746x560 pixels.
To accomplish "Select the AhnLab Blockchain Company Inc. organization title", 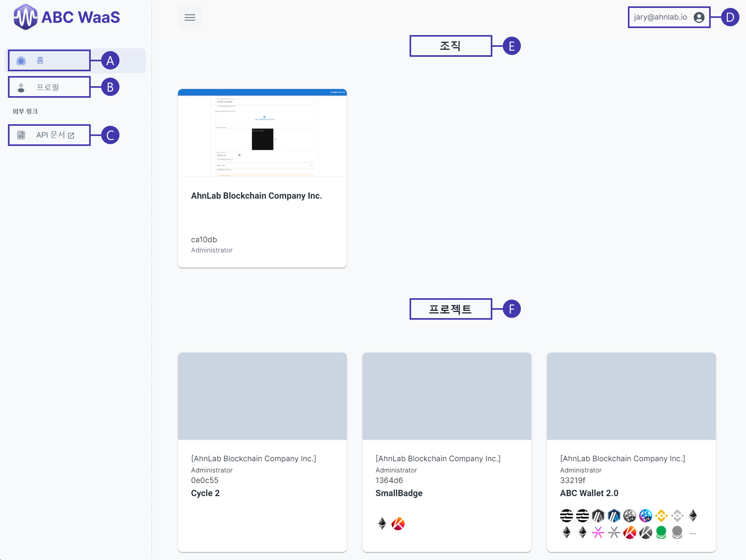I will point(256,195).
